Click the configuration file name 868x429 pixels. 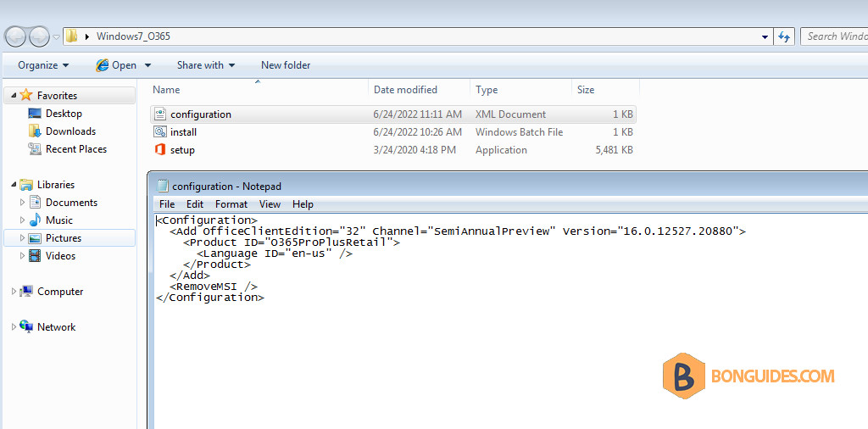pyautogui.click(x=200, y=114)
